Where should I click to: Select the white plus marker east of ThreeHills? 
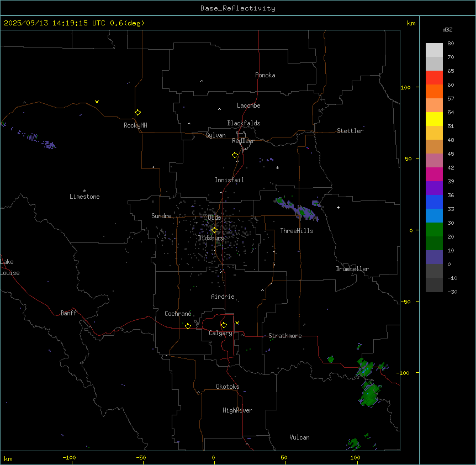point(338,207)
